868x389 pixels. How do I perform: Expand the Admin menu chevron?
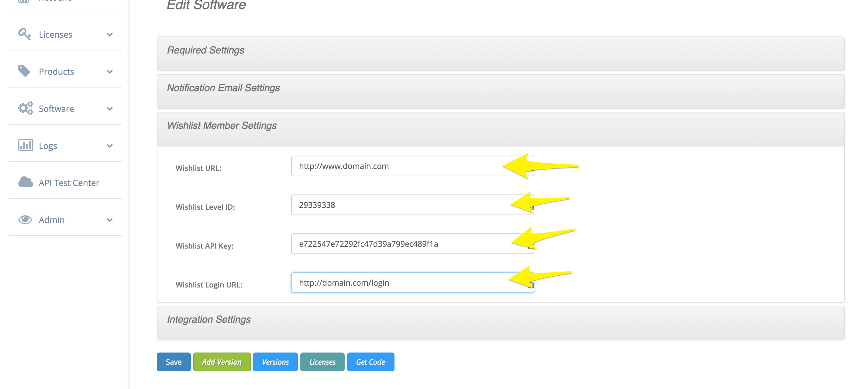click(x=109, y=220)
